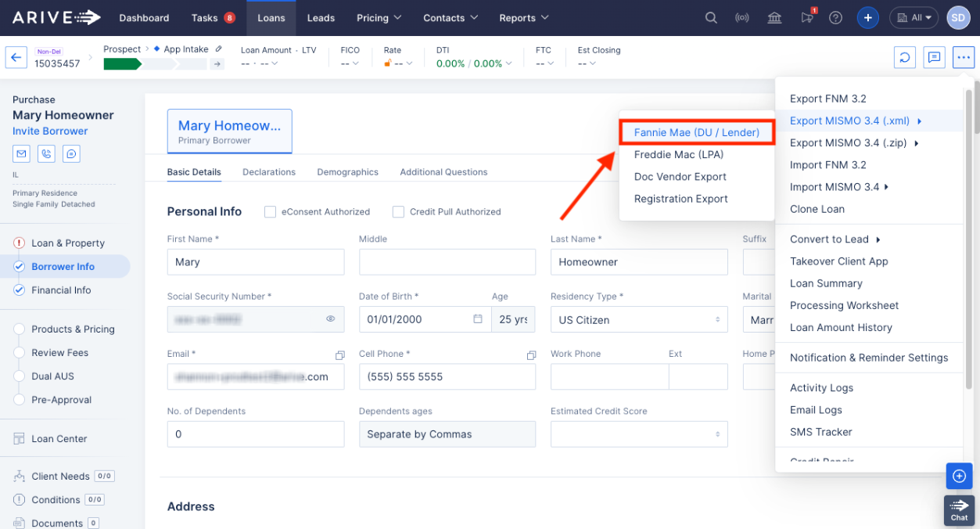
Task: Click the email envelope icon under borrower name
Action: point(21,153)
